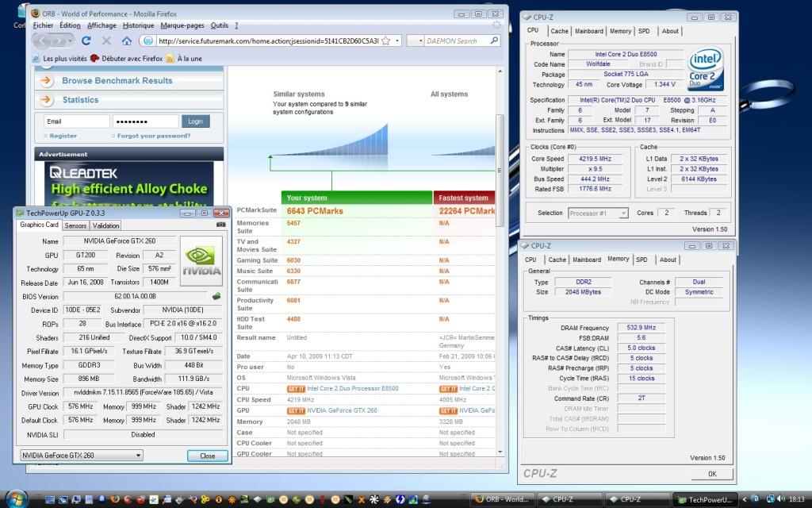
Task: Launch Firefox from the quick launch bar
Action: click(x=114, y=500)
